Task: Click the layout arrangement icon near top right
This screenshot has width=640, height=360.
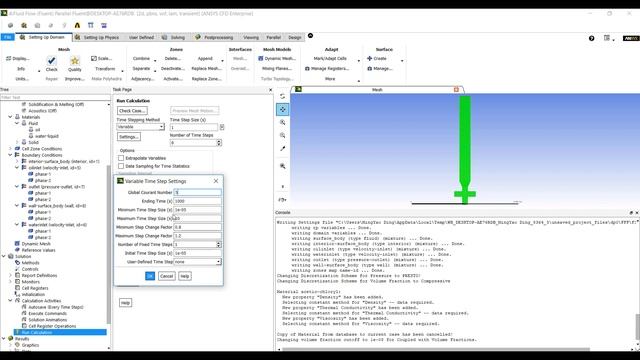Action: pos(607,38)
